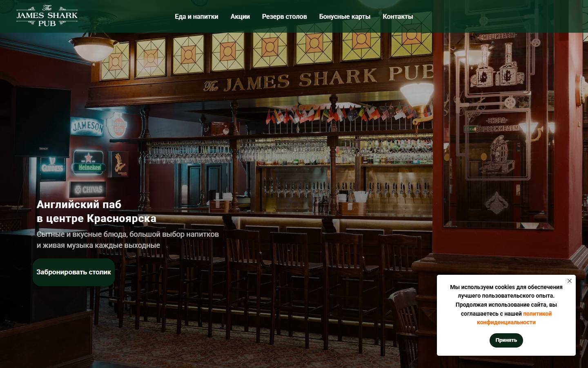Select «Бонусные карты» menu item
The width and height of the screenshot is (588, 368).
pos(345,17)
